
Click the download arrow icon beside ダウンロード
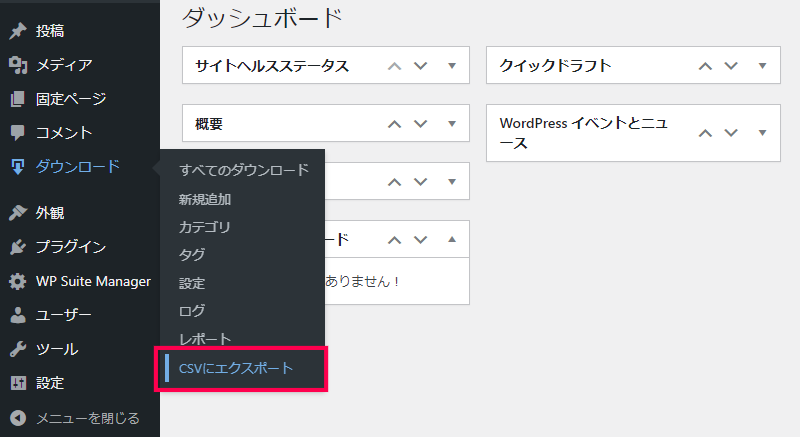(x=18, y=167)
